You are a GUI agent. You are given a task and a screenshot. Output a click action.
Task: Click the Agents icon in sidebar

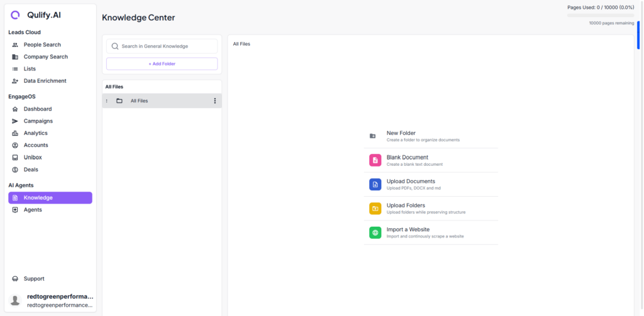pyautogui.click(x=15, y=210)
